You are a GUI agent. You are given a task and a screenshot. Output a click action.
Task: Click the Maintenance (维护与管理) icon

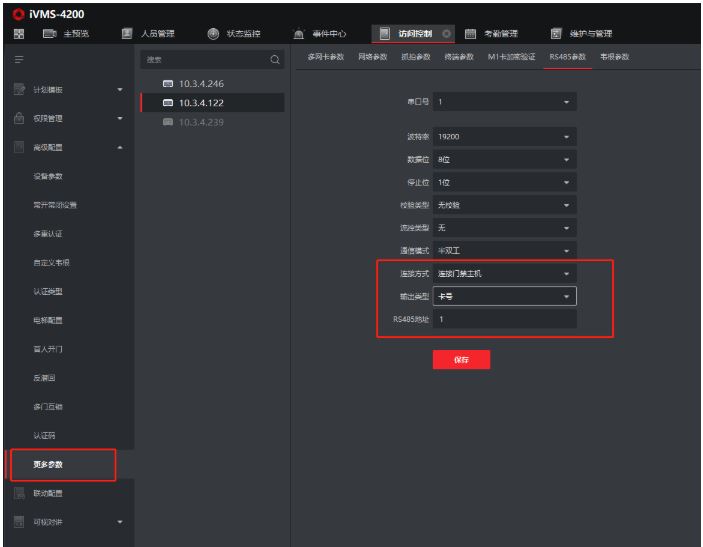(x=556, y=34)
